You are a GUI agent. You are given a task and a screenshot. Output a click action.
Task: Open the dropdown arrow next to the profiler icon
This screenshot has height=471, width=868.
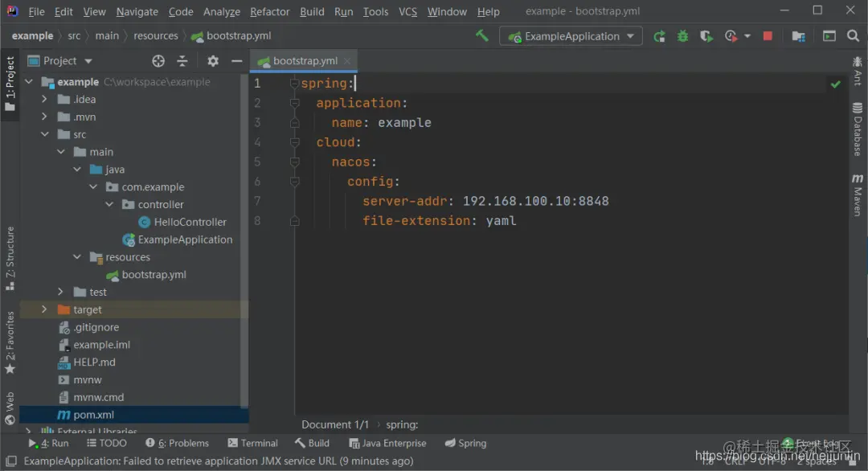point(747,36)
